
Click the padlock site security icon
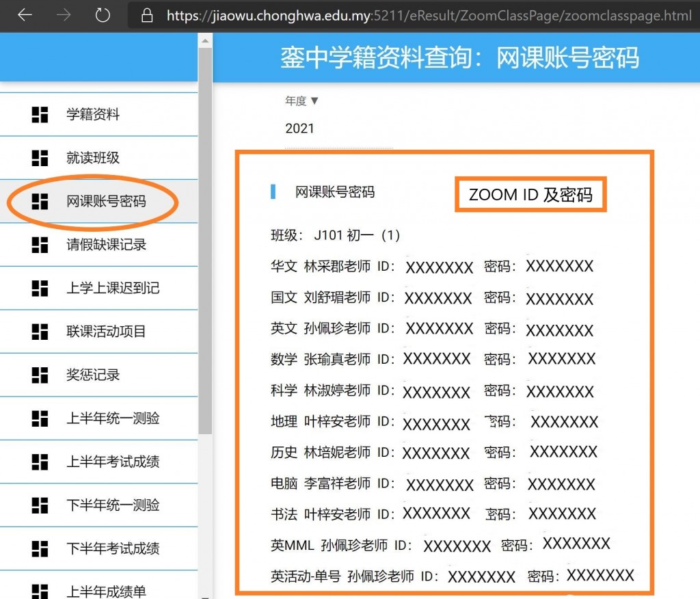click(x=147, y=16)
